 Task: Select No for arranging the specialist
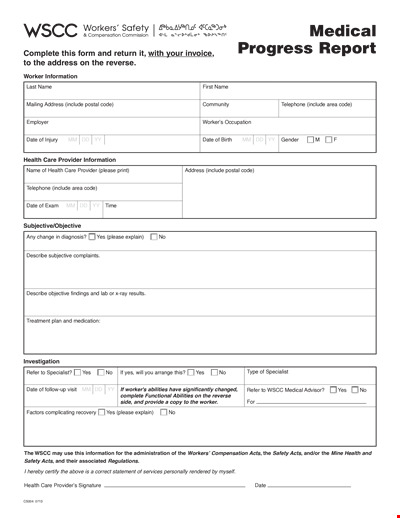(x=214, y=372)
